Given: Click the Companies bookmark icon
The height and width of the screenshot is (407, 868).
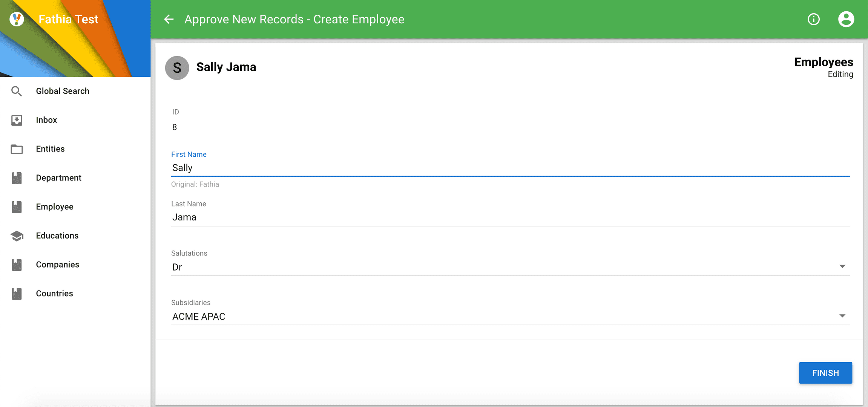Looking at the screenshot, I should tap(17, 265).
